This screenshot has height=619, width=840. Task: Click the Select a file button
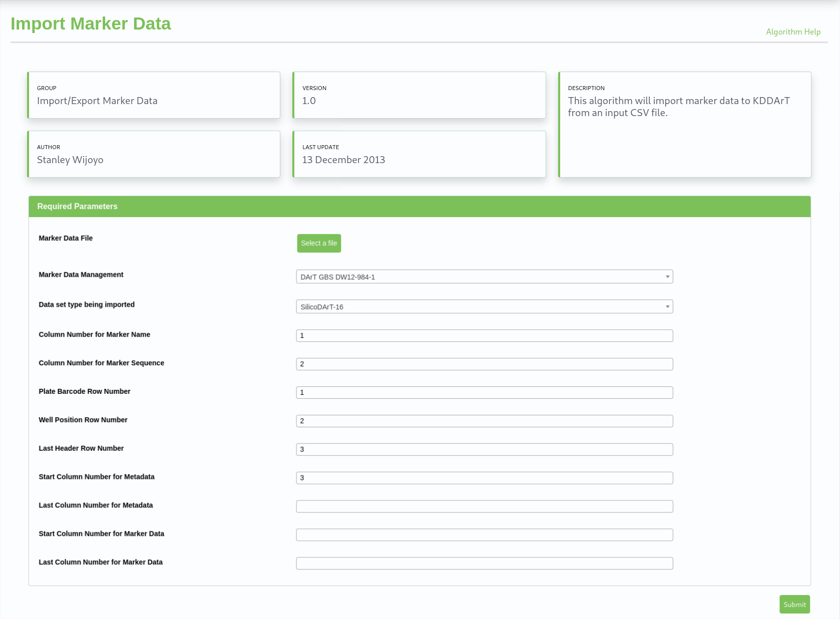click(x=318, y=243)
